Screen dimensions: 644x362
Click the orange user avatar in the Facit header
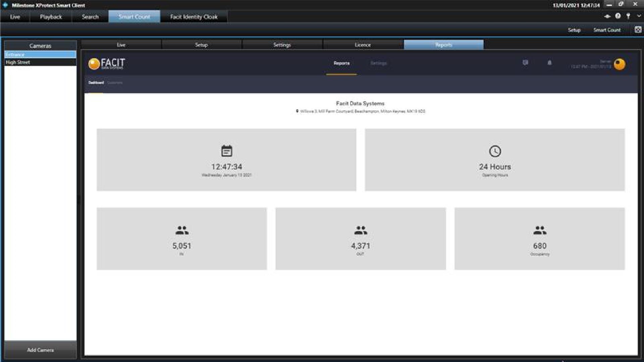pos(620,64)
